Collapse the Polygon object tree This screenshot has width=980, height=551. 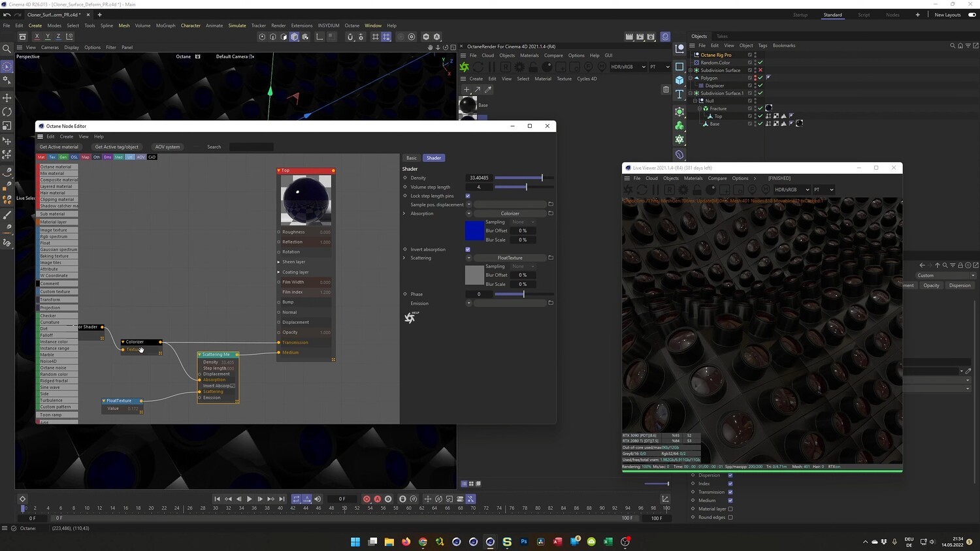click(691, 78)
